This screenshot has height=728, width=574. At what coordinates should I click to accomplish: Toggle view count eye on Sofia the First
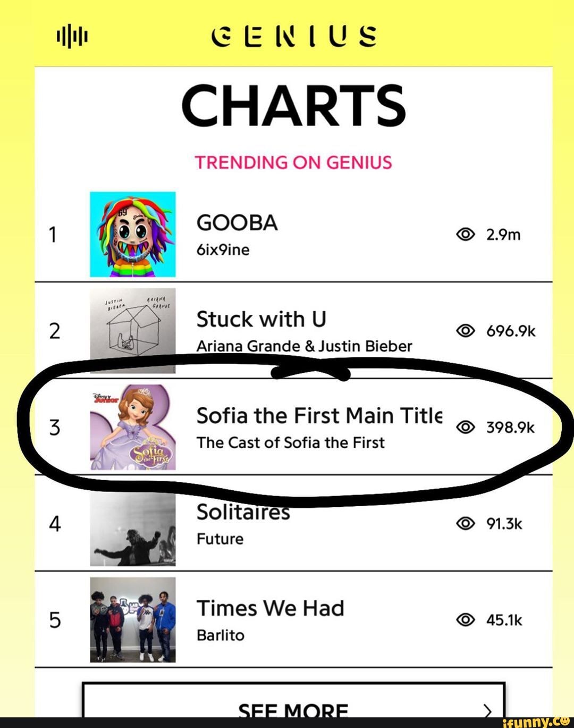click(466, 427)
